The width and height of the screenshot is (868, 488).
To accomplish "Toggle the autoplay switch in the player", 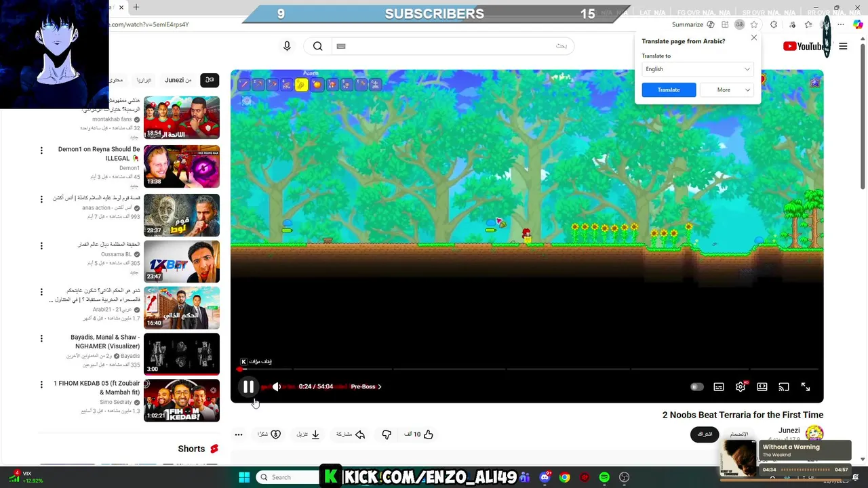I will click(696, 387).
